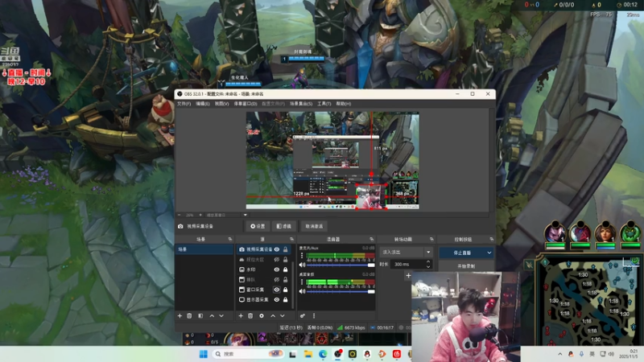Click the 取消激活 button

[x=314, y=226]
